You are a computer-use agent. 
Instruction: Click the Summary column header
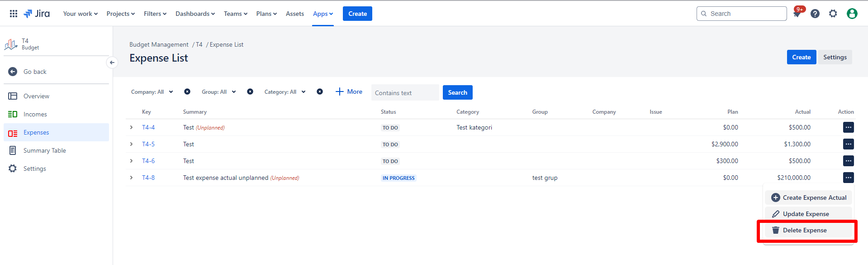[194, 112]
